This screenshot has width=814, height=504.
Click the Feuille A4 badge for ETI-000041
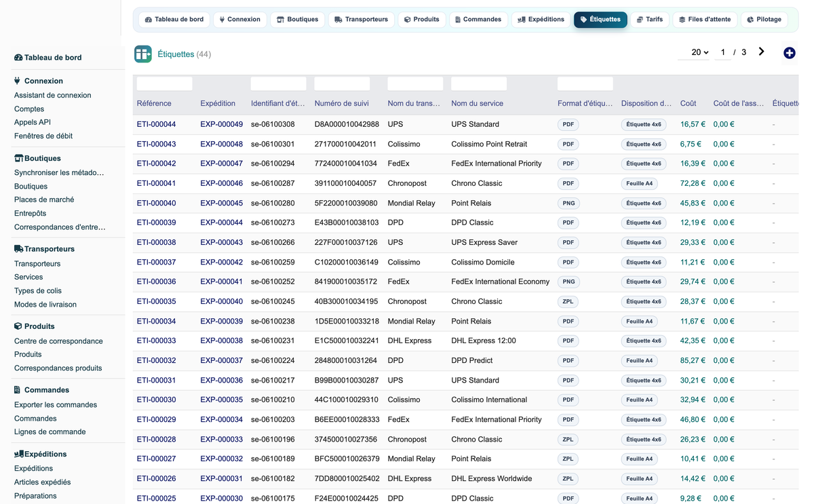pyautogui.click(x=640, y=183)
